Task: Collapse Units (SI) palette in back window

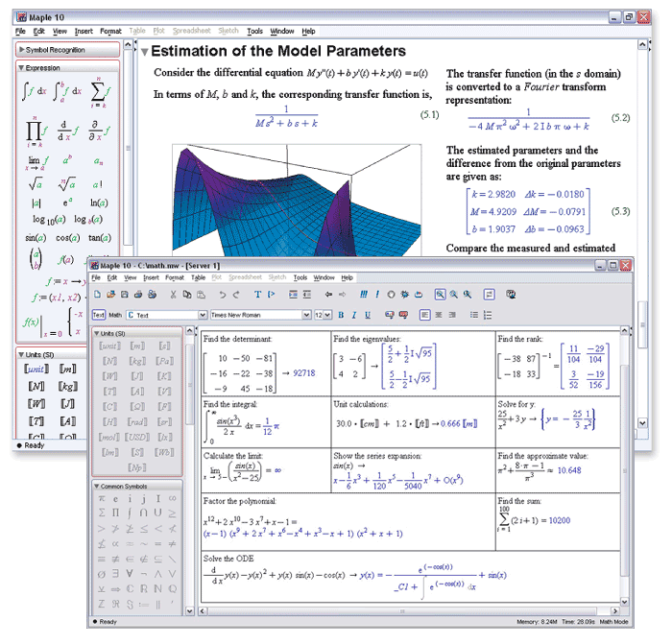Action: pyautogui.click(x=20, y=354)
